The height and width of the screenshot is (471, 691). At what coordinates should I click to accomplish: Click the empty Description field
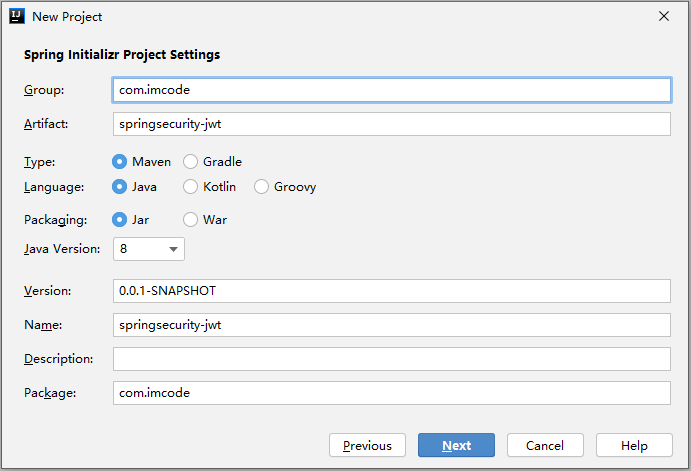pyautogui.click(x=391, y=359)
